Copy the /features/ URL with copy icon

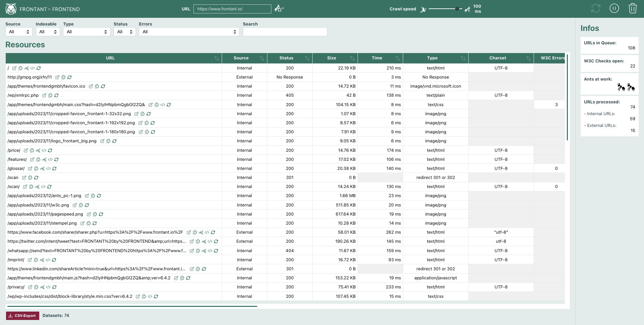point(38,159)
